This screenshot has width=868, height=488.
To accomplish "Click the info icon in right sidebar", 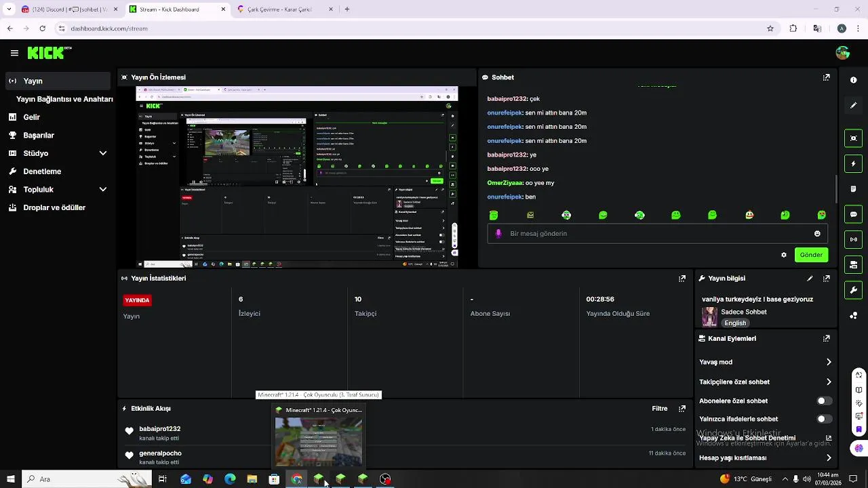I will tap(853, 80).
